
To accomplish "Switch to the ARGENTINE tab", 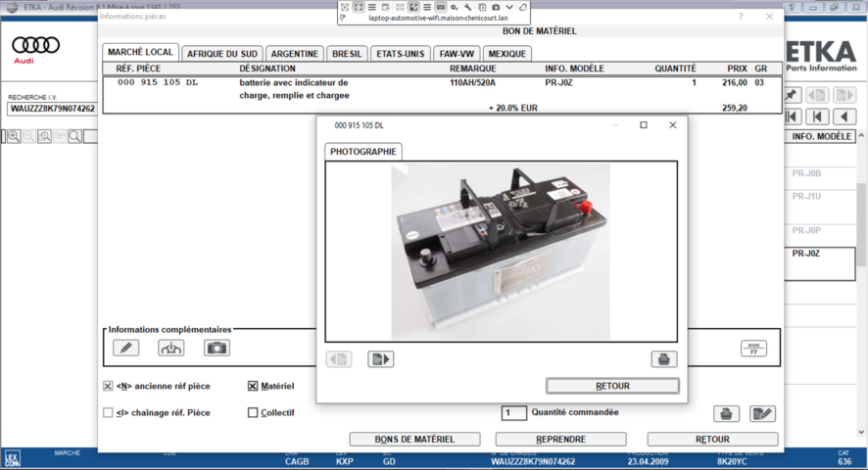I will pos(295,54).
